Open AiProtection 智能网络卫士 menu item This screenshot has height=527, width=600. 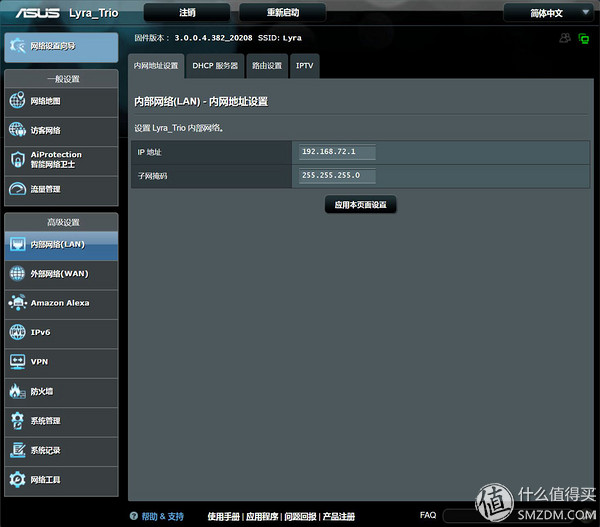coord(61,160)
